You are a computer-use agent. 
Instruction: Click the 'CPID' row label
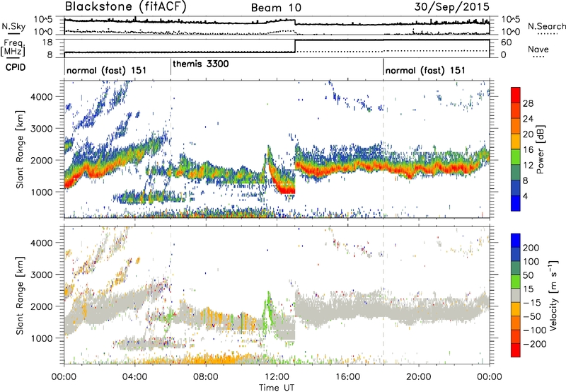point(16,67)
